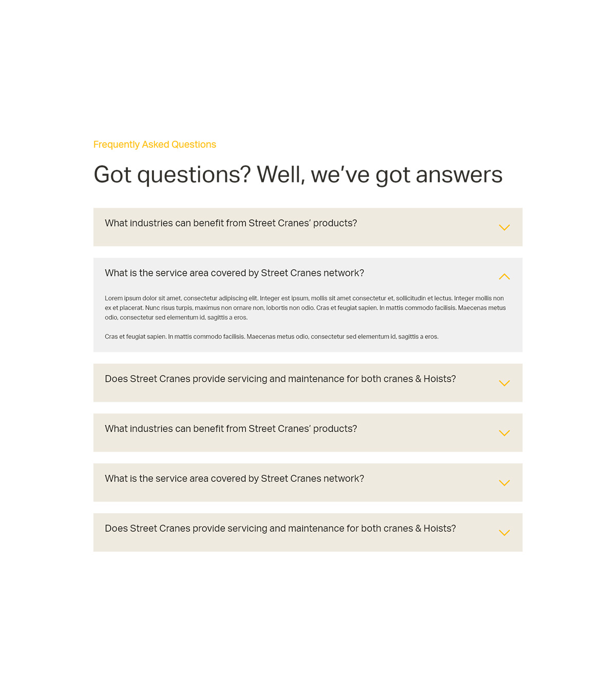
Task: Click the 'Got questions?' part of the heading
Action: (172, 175)
